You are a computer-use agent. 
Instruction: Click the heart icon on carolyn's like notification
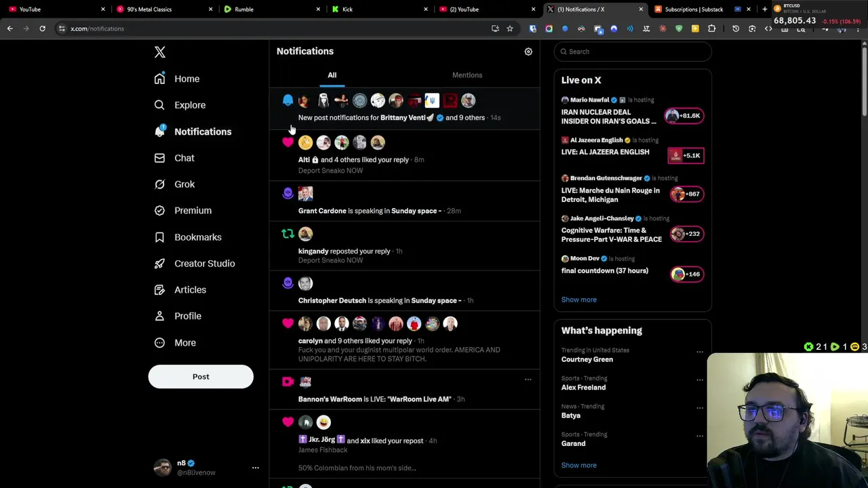click(x=288, y=323)
